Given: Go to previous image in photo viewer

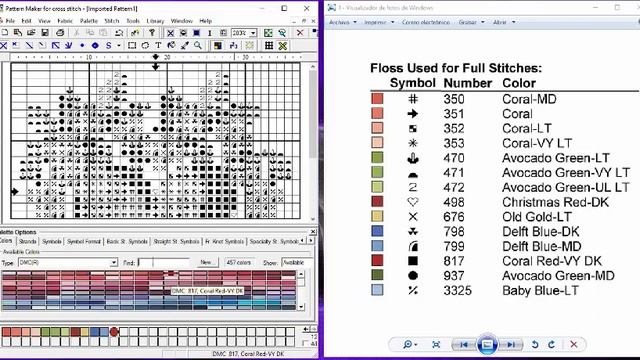Looking at the screenshot, I should click(464, 345).
